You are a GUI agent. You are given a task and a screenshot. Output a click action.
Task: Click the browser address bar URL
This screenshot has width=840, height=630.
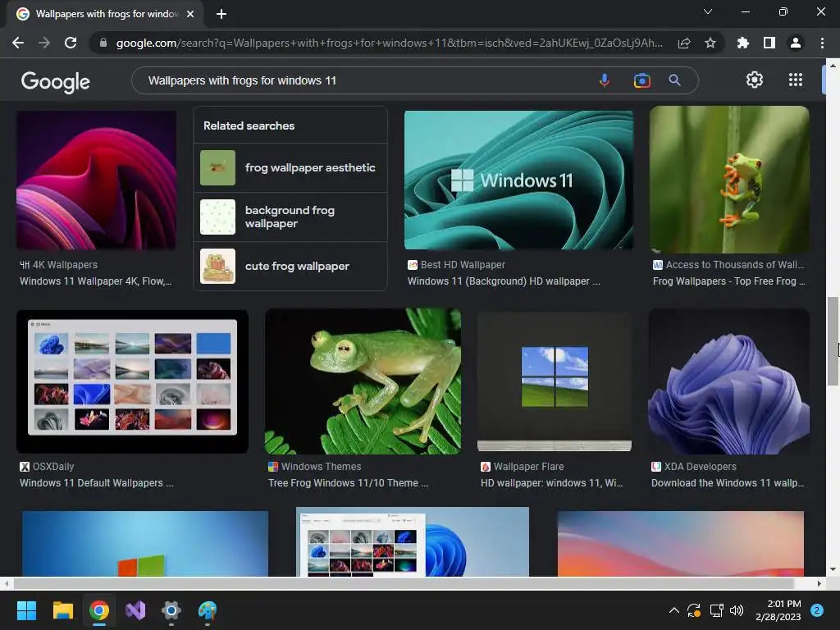389,43
